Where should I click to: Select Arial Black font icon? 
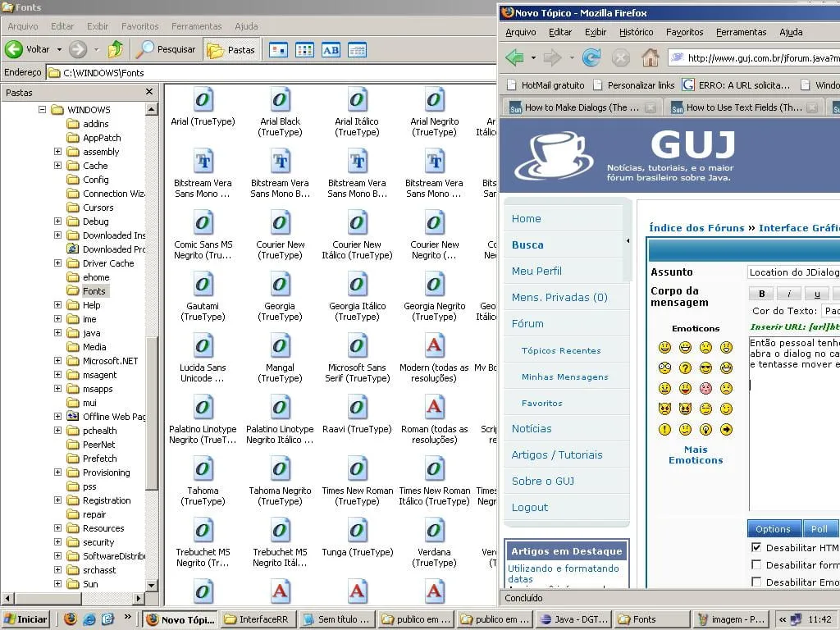click(281, 99)
